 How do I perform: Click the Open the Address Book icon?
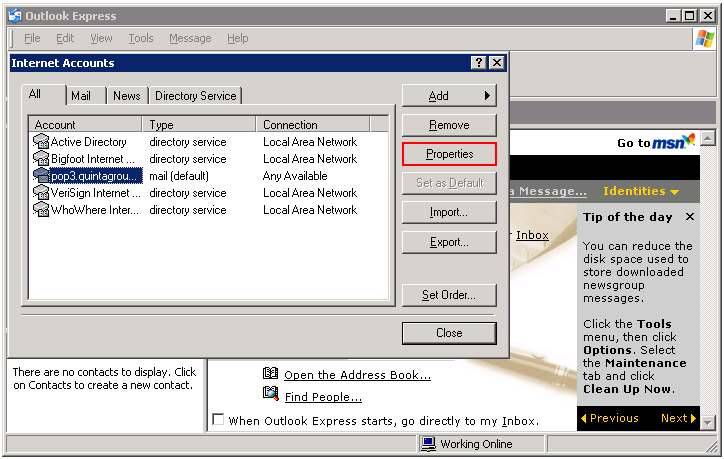[270, 373]
